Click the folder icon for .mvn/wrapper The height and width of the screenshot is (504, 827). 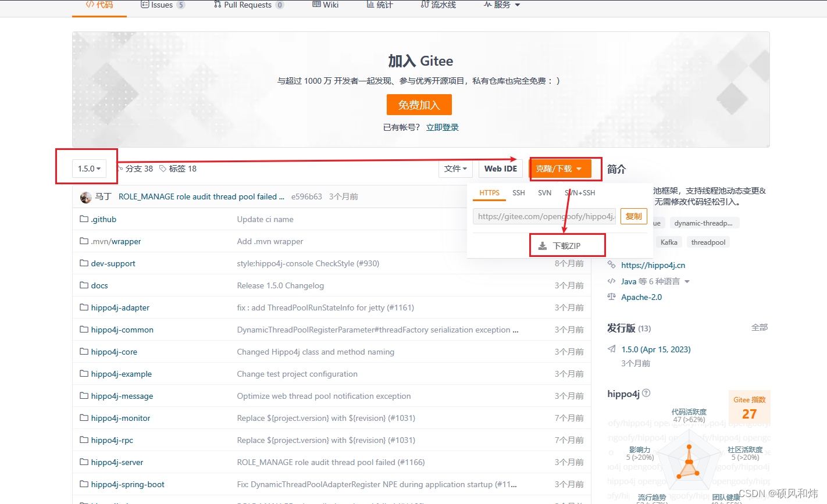pyautogui.click(x=84, y=241)
